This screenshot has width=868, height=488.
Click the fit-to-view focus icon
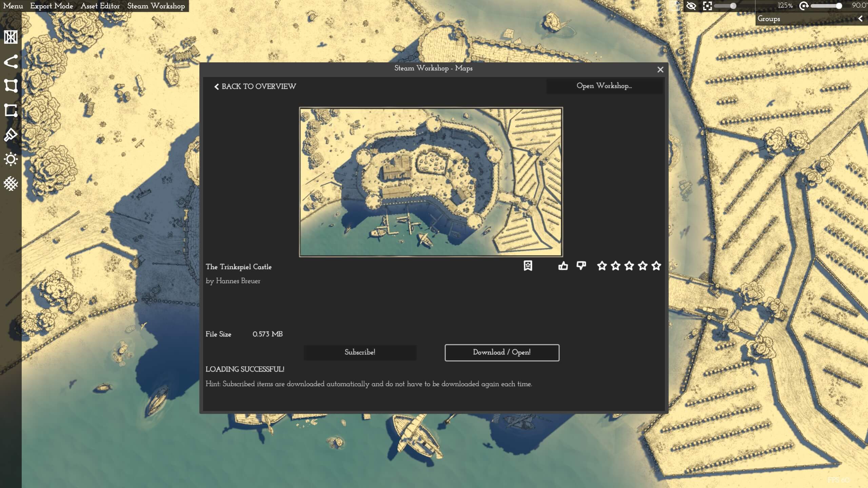point(707,6)
